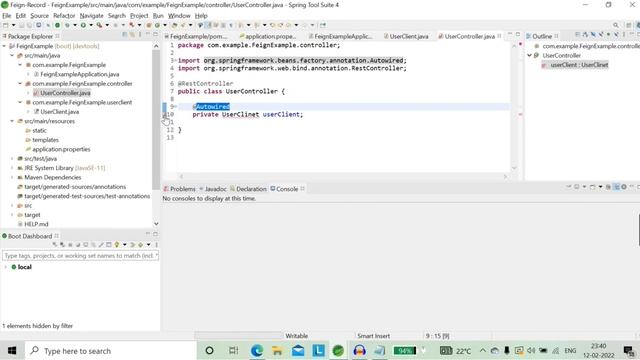Toggle Hide Non-Public Members green dot
The height and width of the screenshot is (360, 640).
pos(609,35)
